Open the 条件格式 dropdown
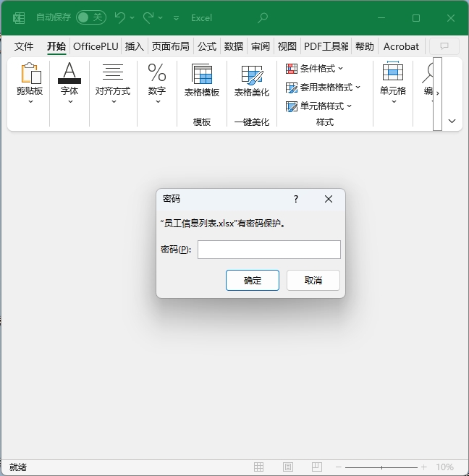The image size is (469, 476). pos(314,69)
